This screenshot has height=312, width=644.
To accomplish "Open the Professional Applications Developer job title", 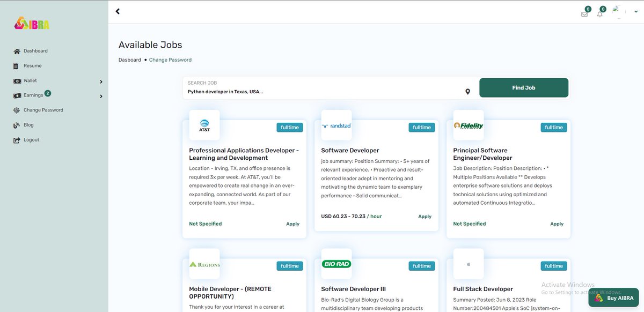I will (x=244, y=154).
